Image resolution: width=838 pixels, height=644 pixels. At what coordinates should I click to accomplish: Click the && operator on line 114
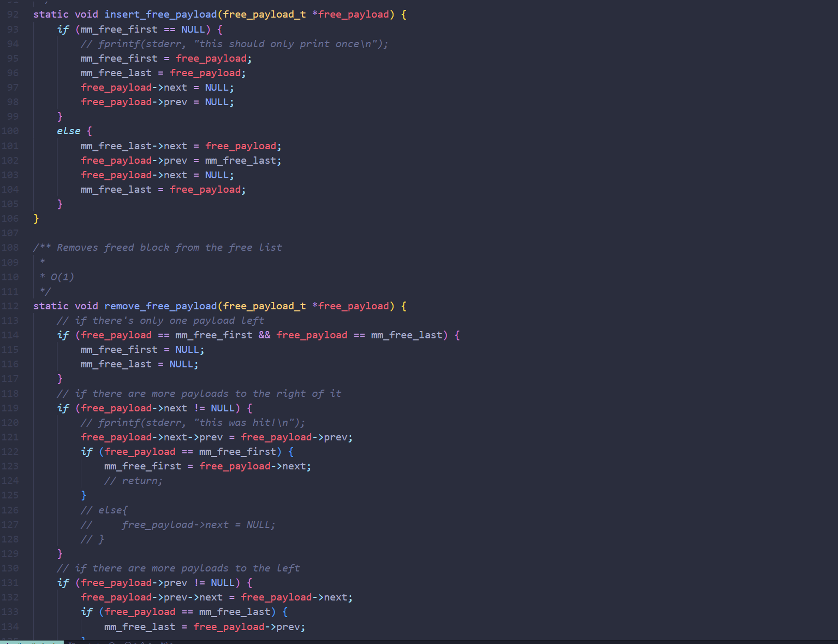264,335
